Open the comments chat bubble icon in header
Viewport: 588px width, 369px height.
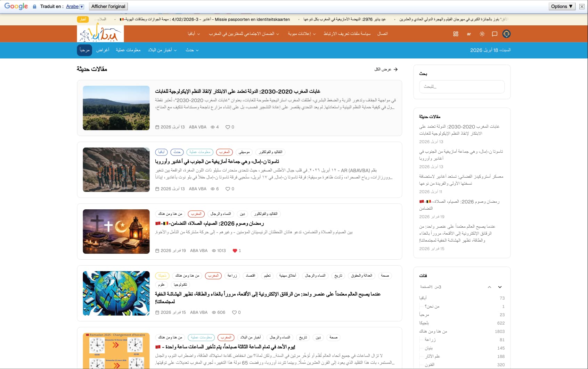pos(494,34)
